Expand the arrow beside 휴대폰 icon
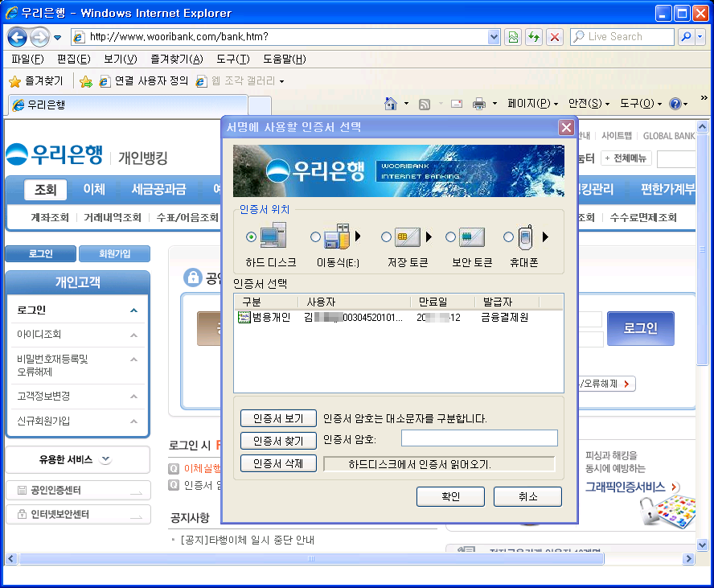The width and height of the screenshot is (714, 588). click(545, 236)
